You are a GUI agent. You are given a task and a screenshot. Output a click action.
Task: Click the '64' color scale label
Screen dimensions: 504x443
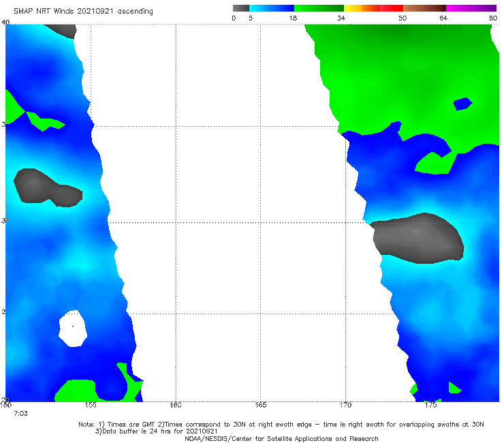pyautogui.click(x=443, y=18)
